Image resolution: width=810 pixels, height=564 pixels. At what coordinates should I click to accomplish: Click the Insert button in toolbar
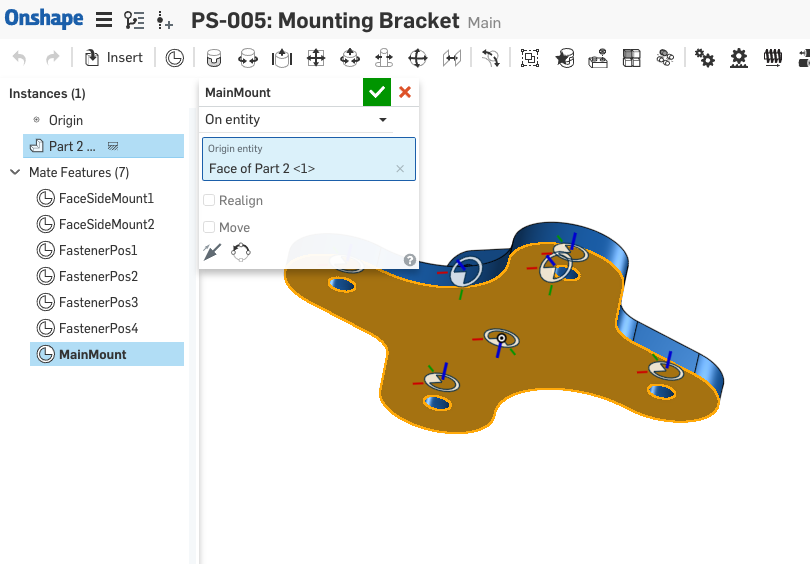tap(114, 57)
